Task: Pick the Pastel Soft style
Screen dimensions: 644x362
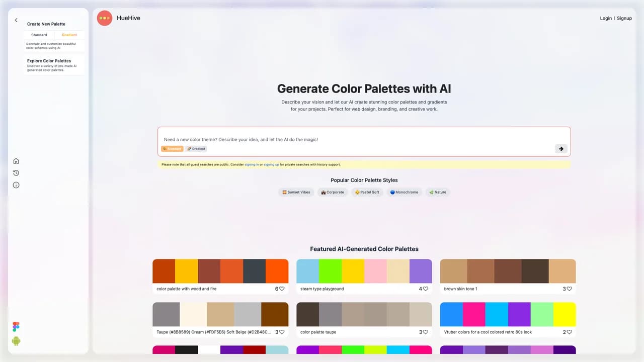Action: (367, 192)
